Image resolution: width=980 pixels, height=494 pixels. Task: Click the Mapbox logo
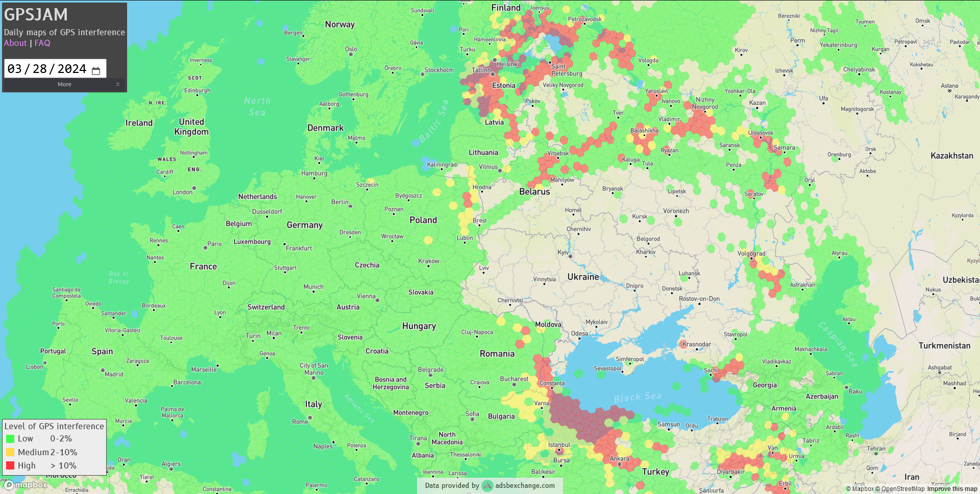coord(26,485)
